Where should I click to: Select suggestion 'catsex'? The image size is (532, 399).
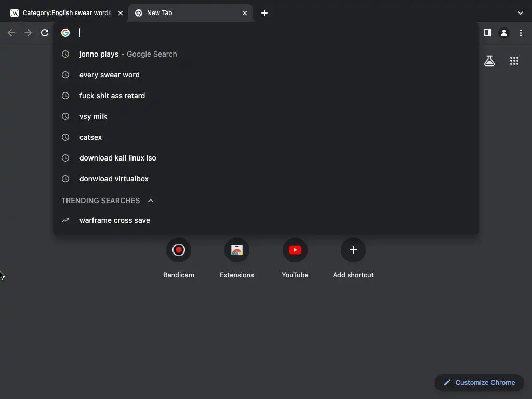(266, 137)
